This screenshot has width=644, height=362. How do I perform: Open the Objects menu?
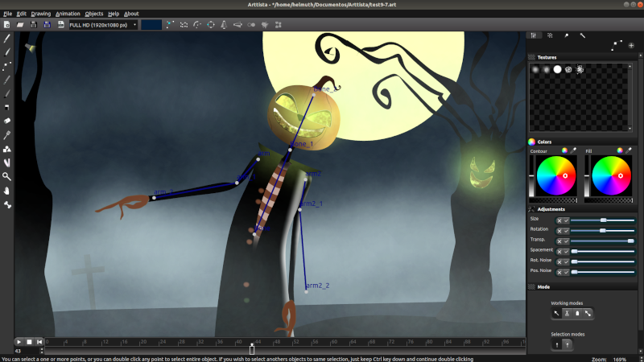point(94,14)
